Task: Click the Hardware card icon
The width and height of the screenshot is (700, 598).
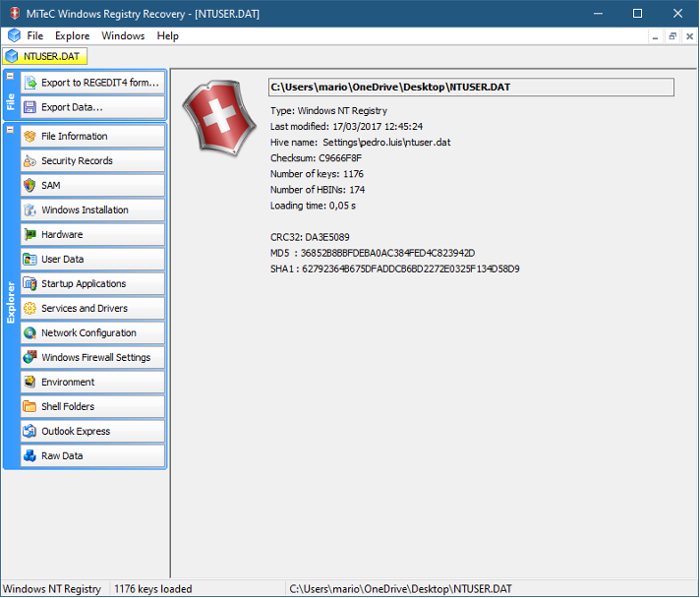Action: pyautogui.click(x=29, y=234)
